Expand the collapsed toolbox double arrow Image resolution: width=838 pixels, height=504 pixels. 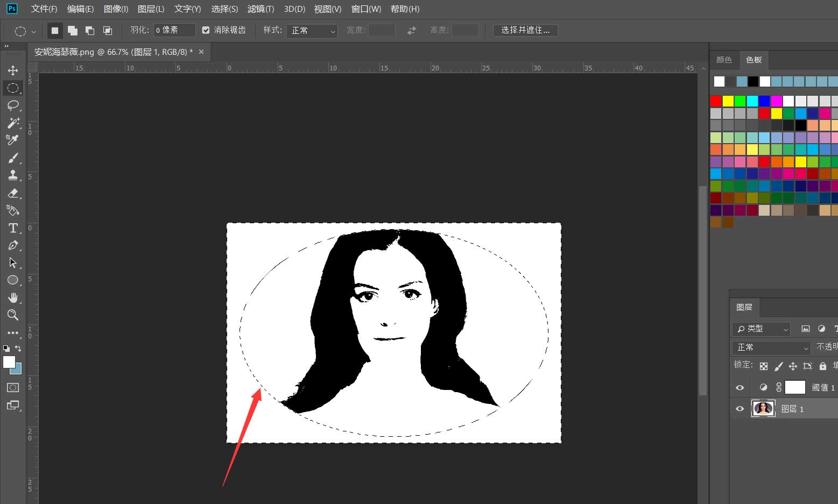7,46
